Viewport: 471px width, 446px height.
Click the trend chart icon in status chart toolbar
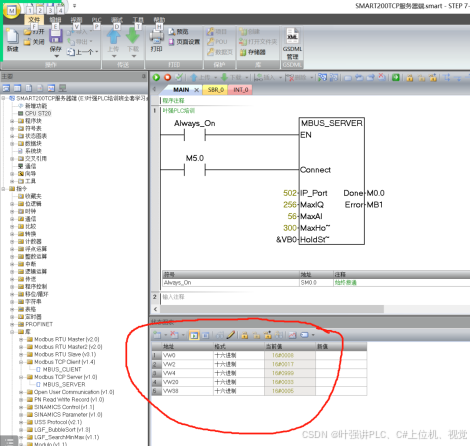[292, 335]
